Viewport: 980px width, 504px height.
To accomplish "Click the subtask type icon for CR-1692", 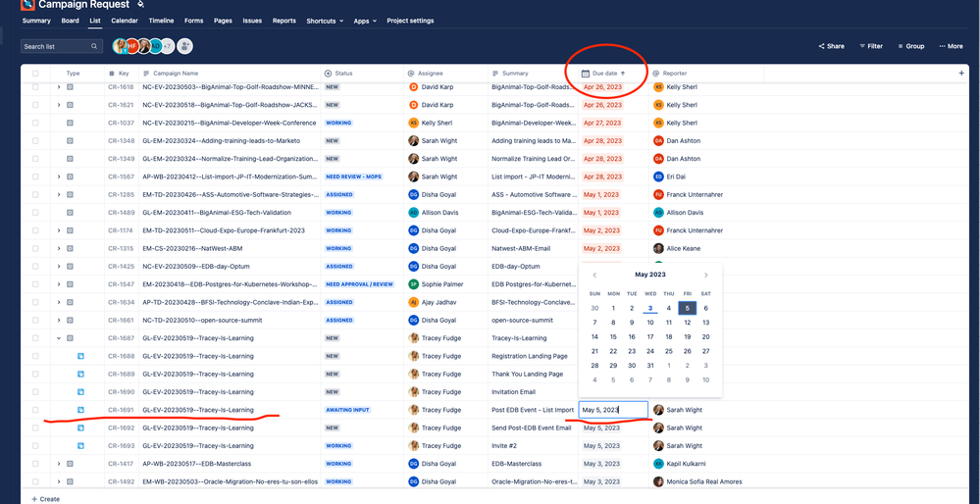I will [80, 428].
